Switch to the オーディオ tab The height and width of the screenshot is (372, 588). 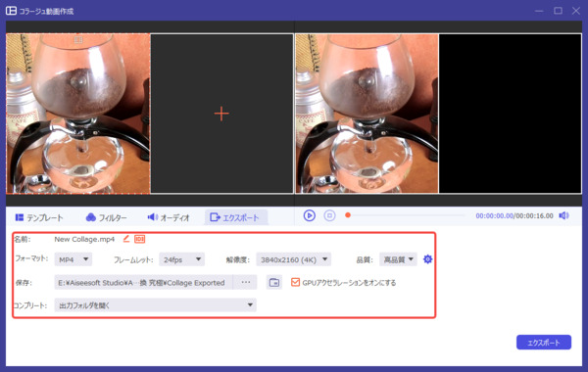169,217
